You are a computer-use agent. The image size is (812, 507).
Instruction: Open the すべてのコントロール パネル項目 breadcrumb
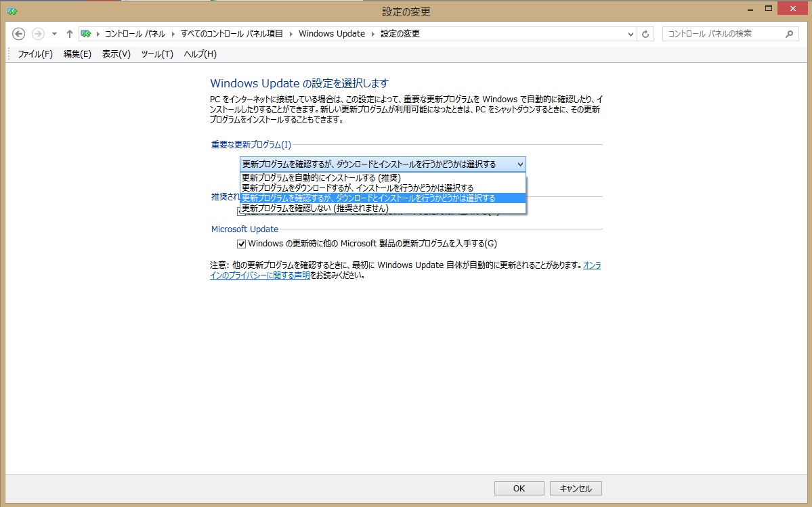[x=232, y=34]
